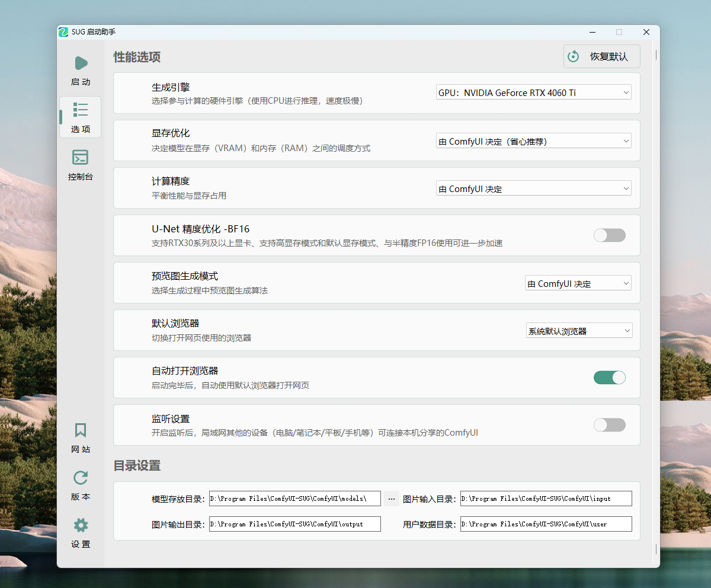The width and height of the screenshot is (711, 588).
Task: Click the SUG app logo in title bar
Action: pyautogui.click(x=63, y=32)
